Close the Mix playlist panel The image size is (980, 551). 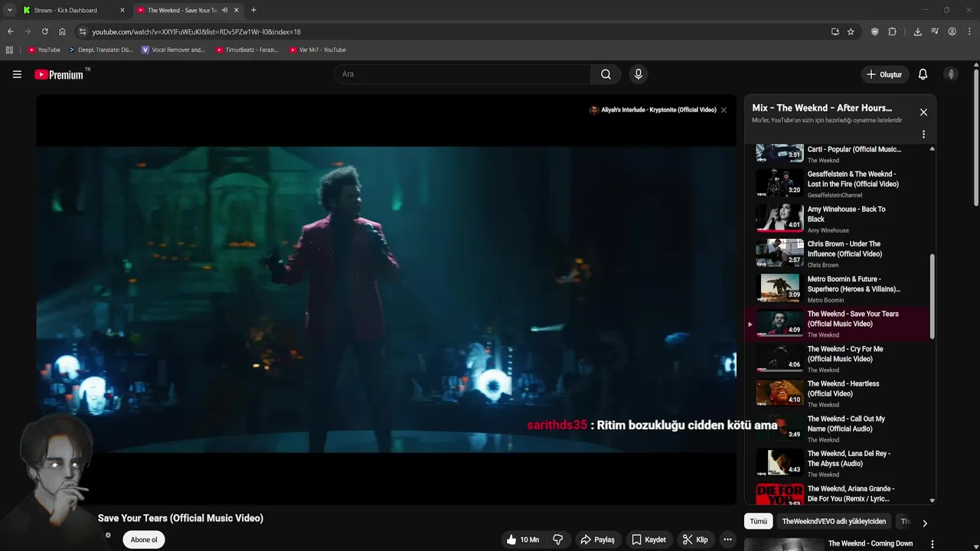click(923, 112)
